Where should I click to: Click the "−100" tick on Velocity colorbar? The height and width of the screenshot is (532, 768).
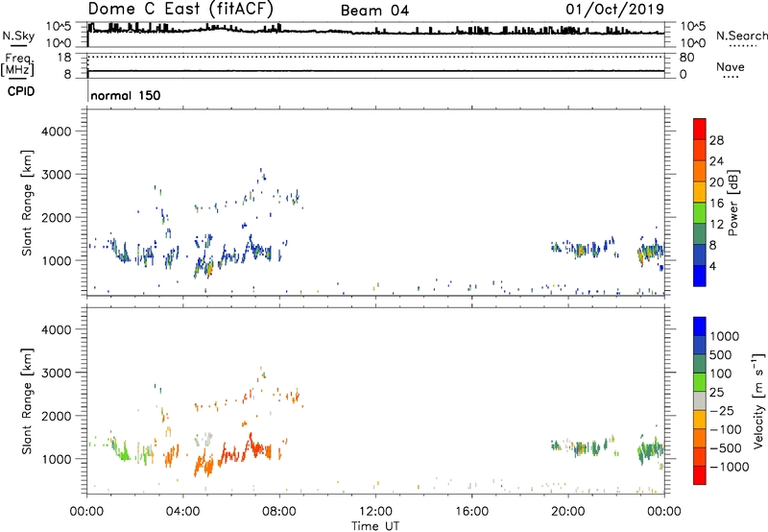pos(726,429)
